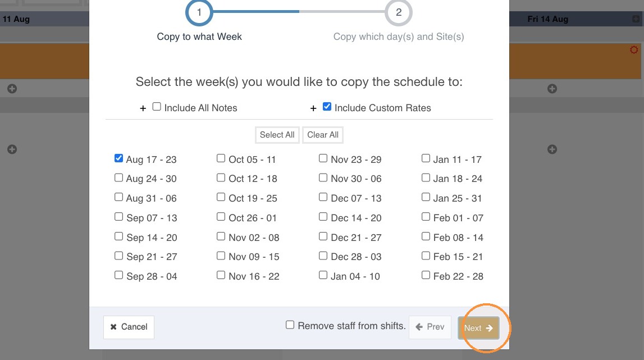Click the Select All button
This screenshot has height=360, width=644.
click(x=277, y=135)
